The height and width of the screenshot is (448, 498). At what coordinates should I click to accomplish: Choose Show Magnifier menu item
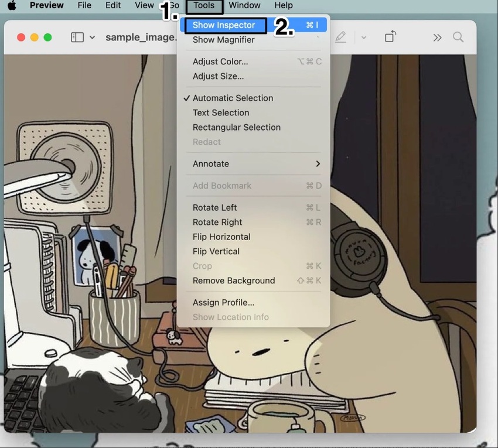[x=254, y=40]
